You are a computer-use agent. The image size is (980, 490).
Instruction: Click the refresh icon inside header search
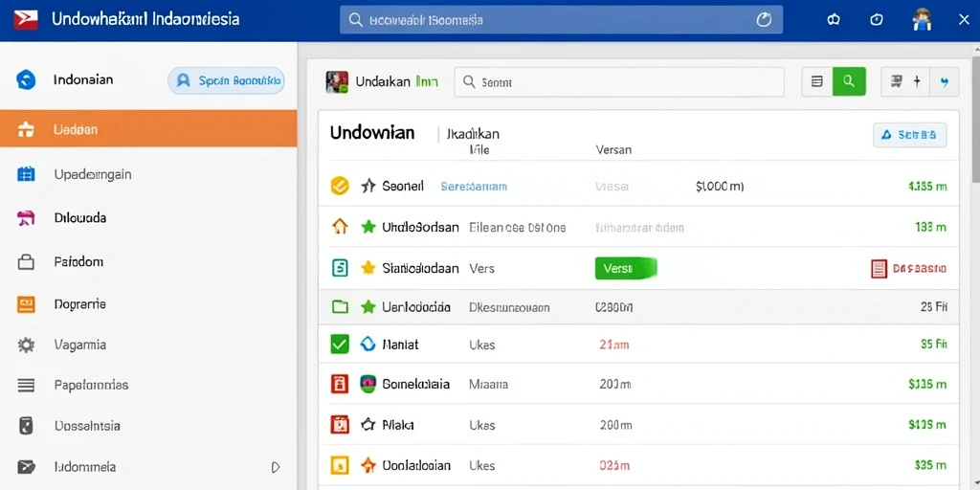pos(764,20)
